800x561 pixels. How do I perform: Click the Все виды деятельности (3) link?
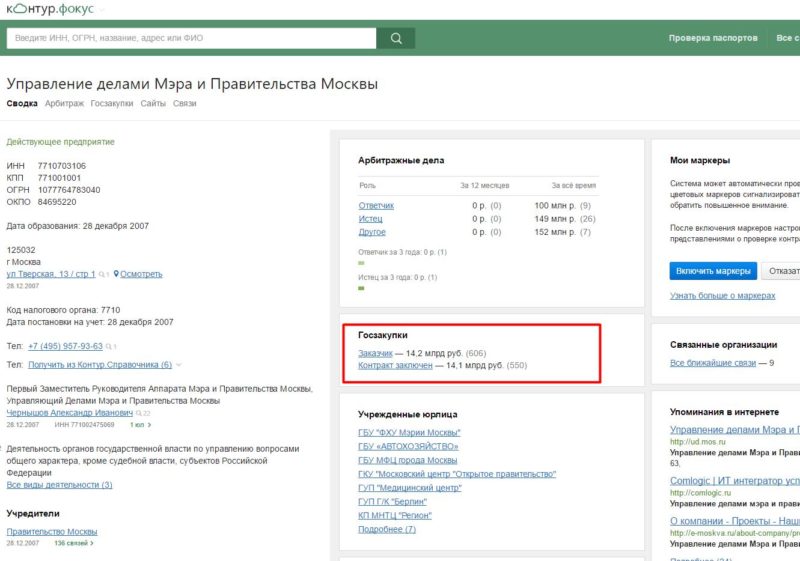[x=59, y=484]
